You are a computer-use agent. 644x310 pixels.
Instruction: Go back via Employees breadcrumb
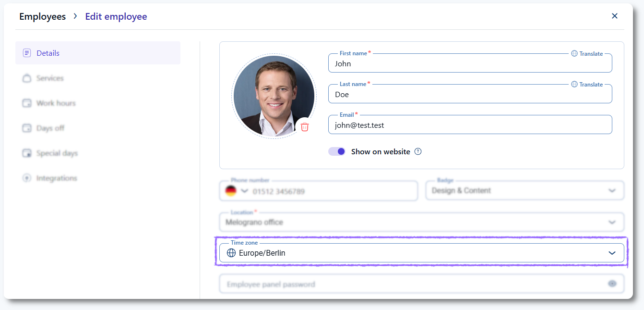[42, 17]
